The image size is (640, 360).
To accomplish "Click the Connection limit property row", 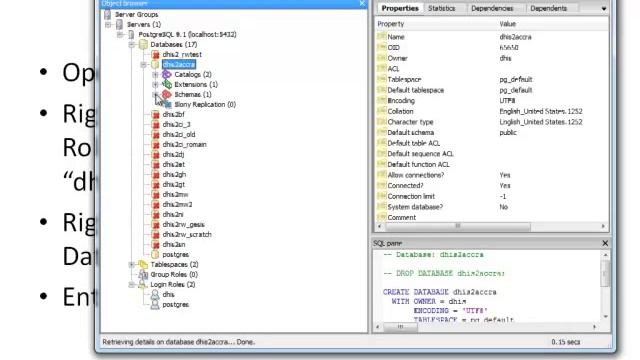I will [491, 196].
